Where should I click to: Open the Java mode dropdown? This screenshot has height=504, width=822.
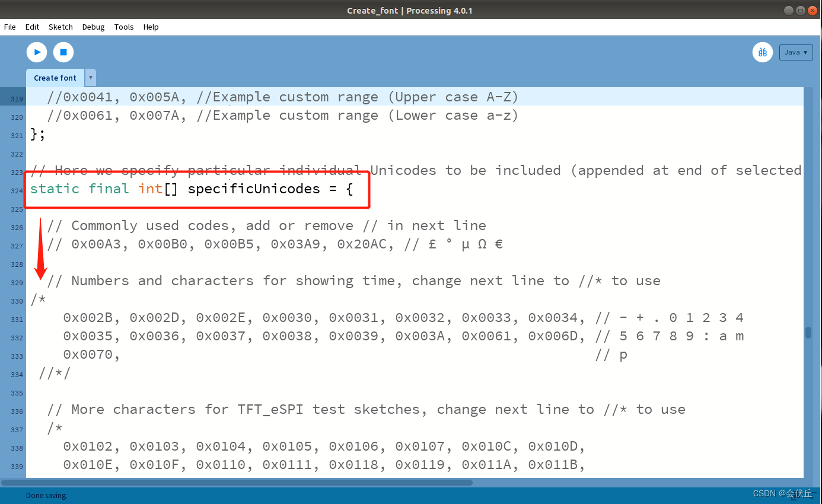796,52
